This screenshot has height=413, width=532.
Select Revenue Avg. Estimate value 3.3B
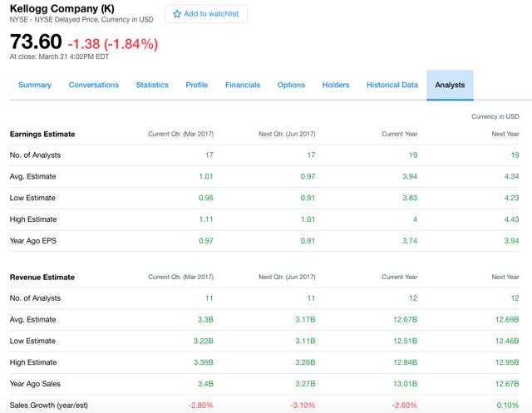click(x=205, y=319)
